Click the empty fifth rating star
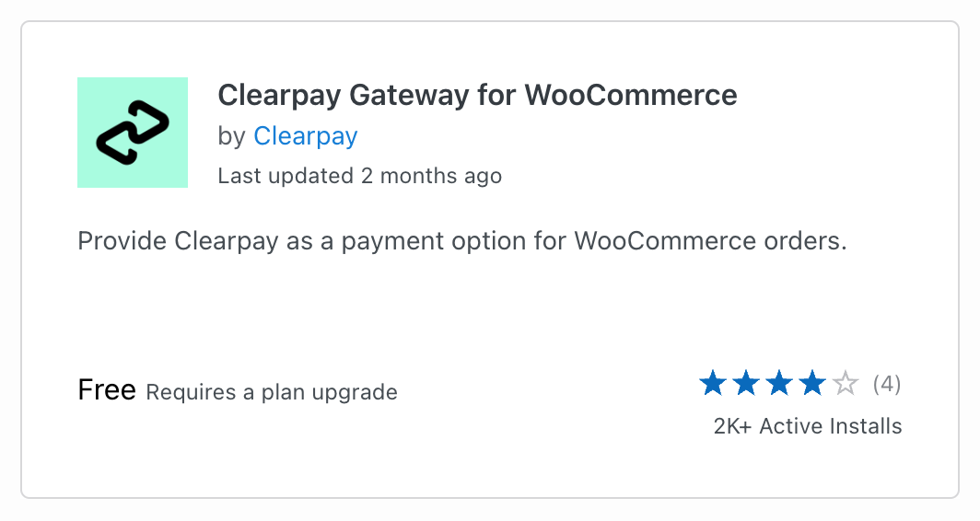Screen dimensions: 980x521 [846, 383]
